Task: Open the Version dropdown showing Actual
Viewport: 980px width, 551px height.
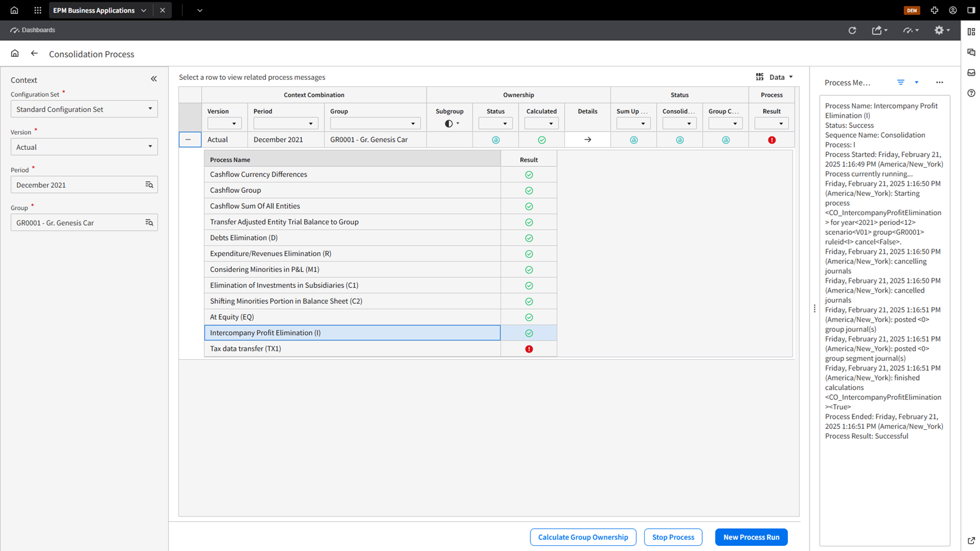Action: tap(84, 147)
